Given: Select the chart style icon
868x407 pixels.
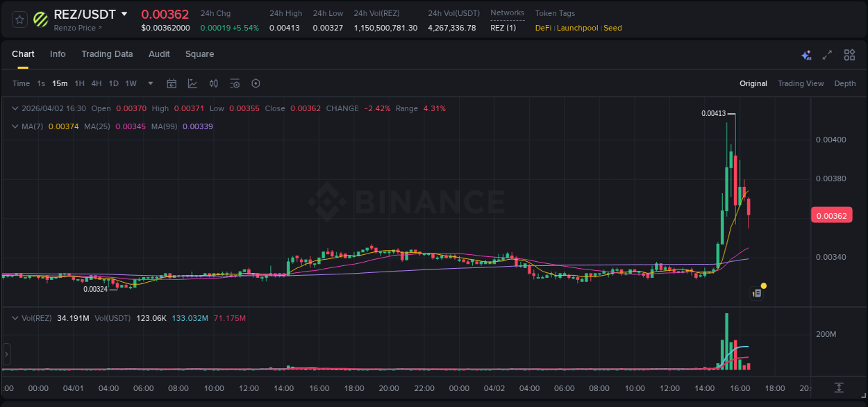Looking at the screenshot, I should coord(192,83).
